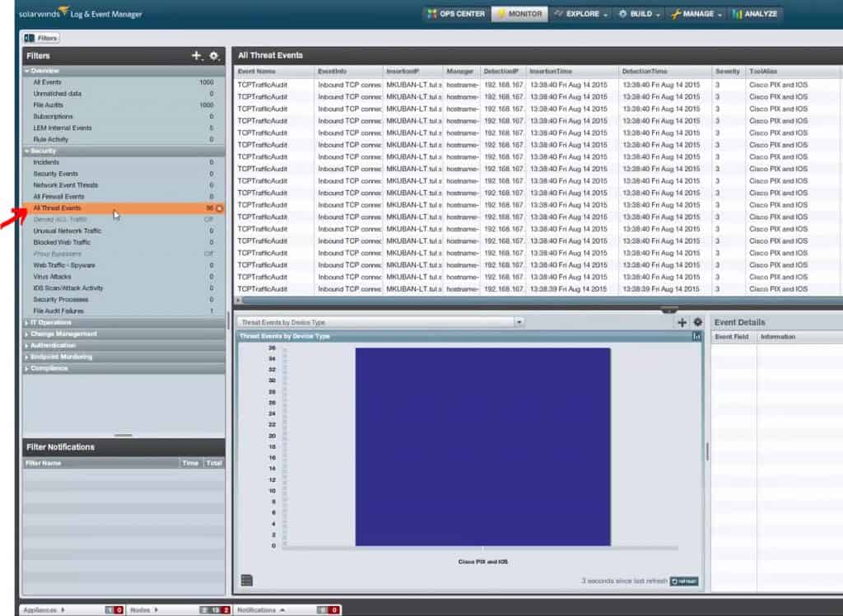Select the All Firewall Events filter
The width and height of the screenshot is (843, 616).
123,196
